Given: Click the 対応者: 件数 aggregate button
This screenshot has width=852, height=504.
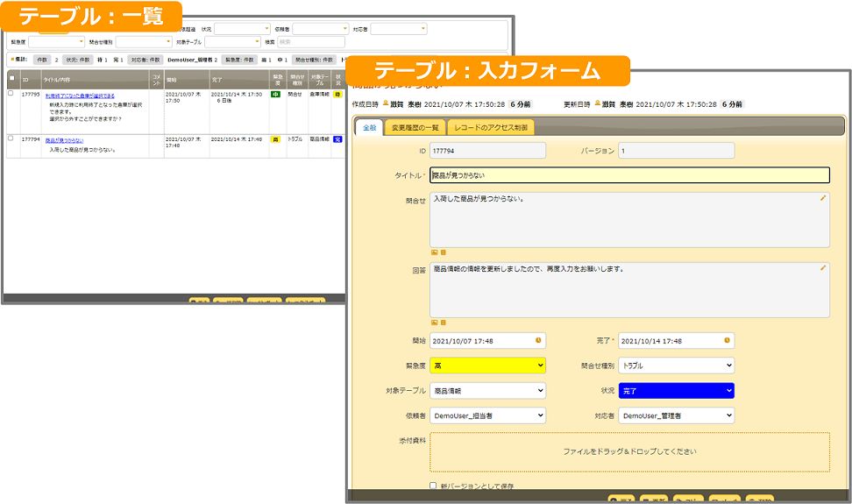Looking at the screenshot, I should tap(146, 60).
